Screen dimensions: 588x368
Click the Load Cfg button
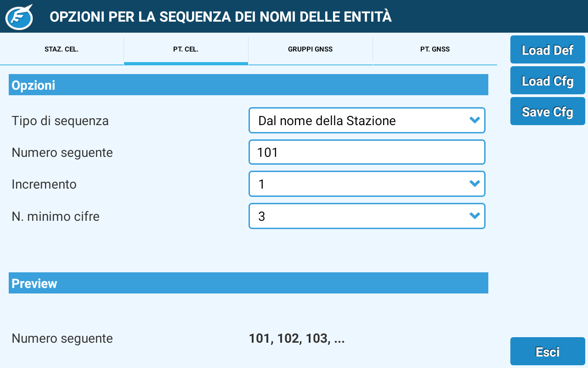click(x=548, y=81)
